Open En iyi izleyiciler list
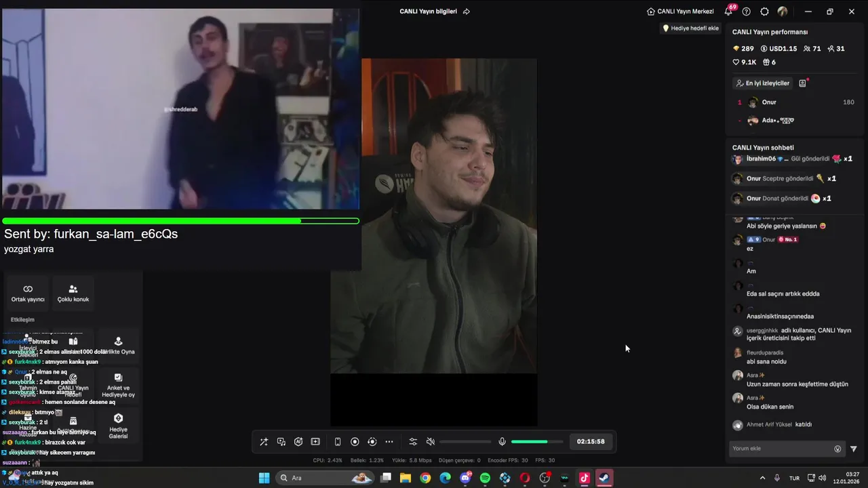Viewport: 868px width, 488px height. 763,83
